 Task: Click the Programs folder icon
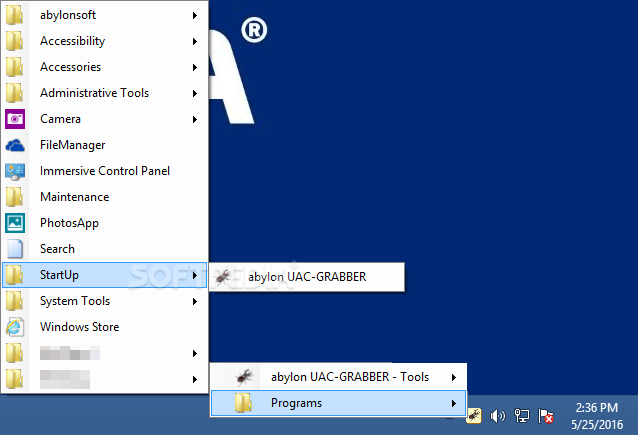pos(243,403)
